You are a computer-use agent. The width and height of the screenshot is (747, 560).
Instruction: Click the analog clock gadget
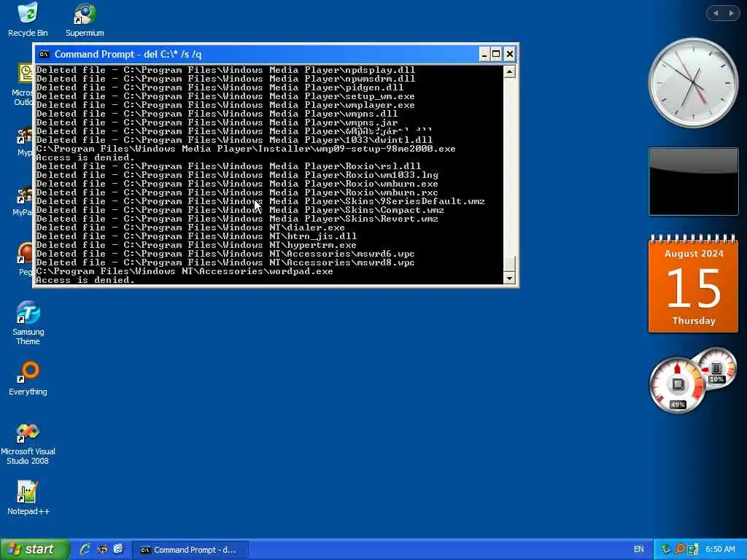tap(693, 83)
